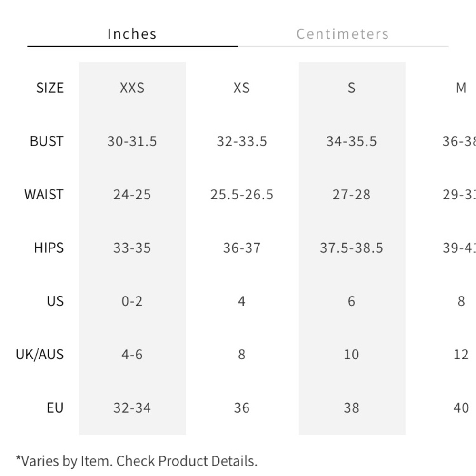Click the M size column header
Image resolution: width=476 pixels, height=476 pixels.
[461, 88]
